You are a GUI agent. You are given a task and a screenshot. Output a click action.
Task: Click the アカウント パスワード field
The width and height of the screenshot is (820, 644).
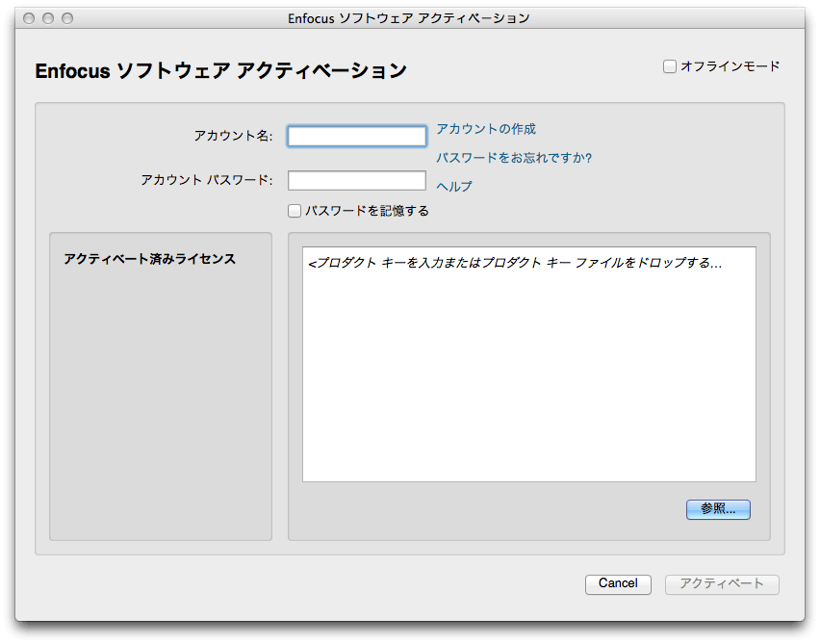click(357, 180)
